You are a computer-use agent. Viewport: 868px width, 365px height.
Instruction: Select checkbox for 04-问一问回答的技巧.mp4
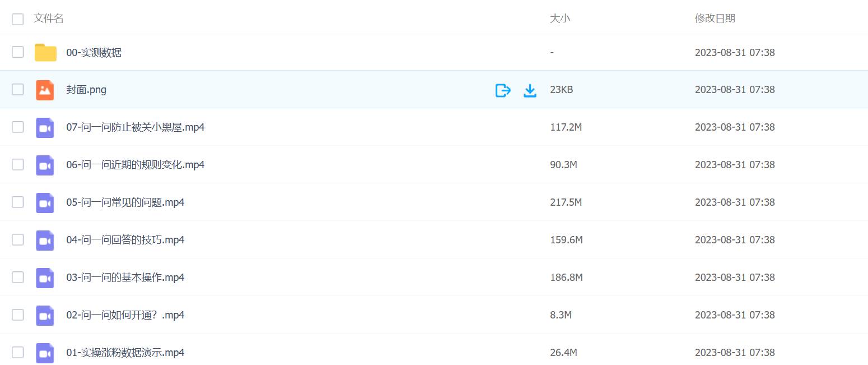tap(18, 239)
